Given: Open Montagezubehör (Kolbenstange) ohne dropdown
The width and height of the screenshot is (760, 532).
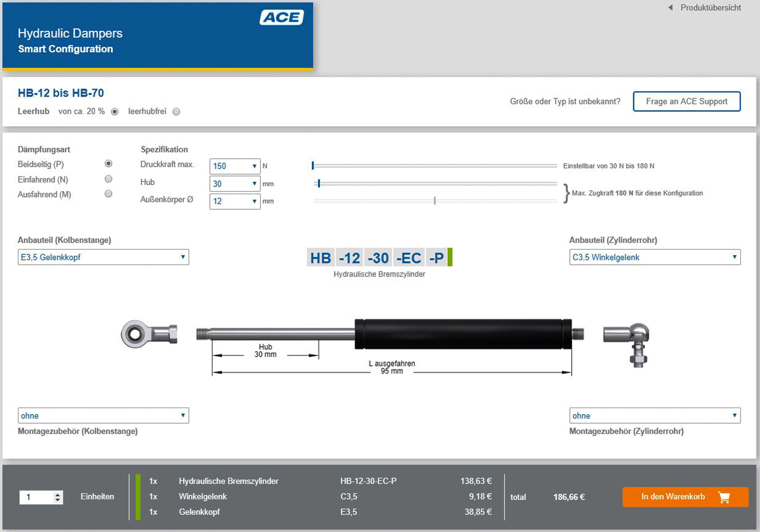Looking at the screenshot, I should 103,416.
